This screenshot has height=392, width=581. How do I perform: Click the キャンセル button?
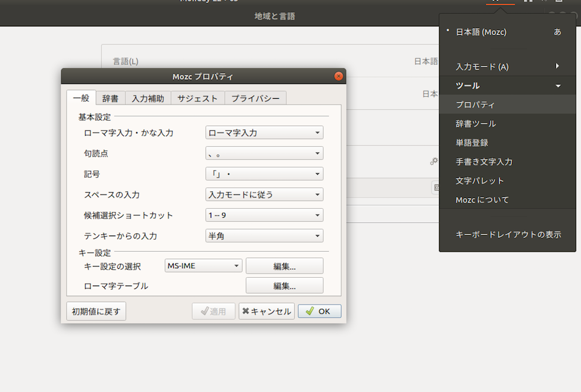(267, 311)
